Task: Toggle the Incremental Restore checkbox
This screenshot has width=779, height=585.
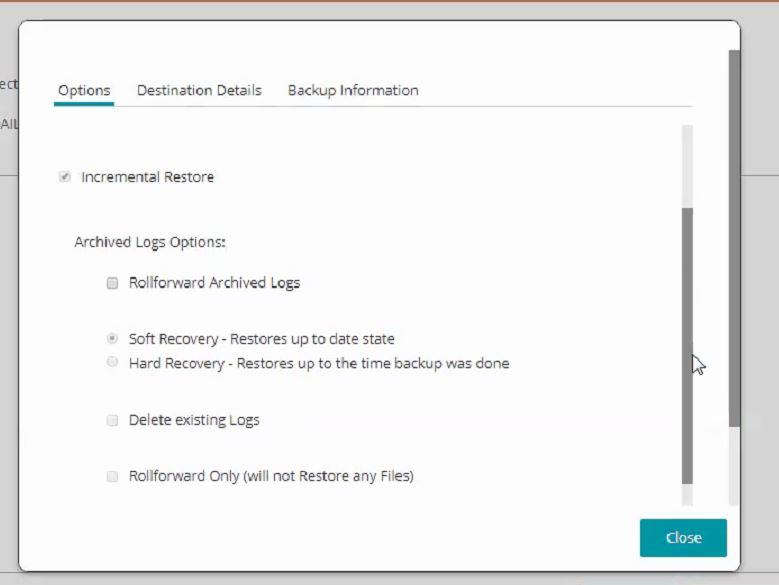Action: click(65, 177)
